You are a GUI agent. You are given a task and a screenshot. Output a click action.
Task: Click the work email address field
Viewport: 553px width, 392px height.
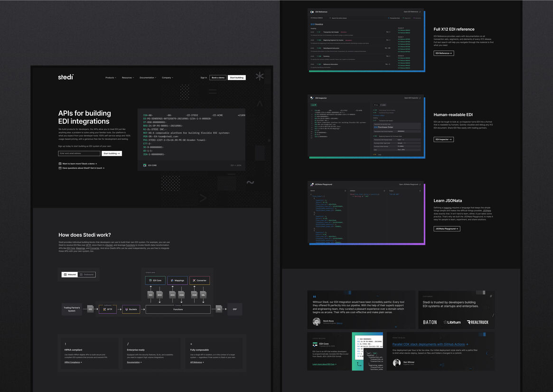(x=79, y=154)
